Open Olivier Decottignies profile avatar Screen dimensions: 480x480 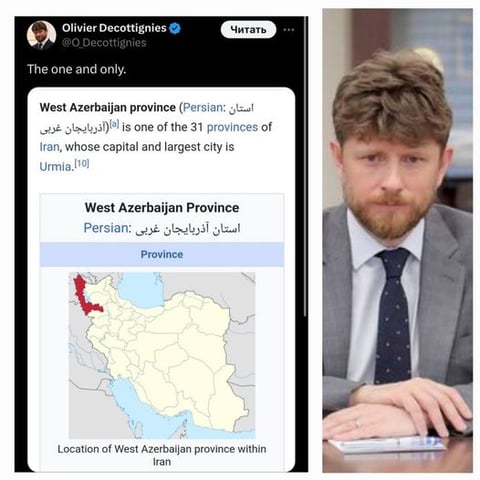tap(41, 35)
